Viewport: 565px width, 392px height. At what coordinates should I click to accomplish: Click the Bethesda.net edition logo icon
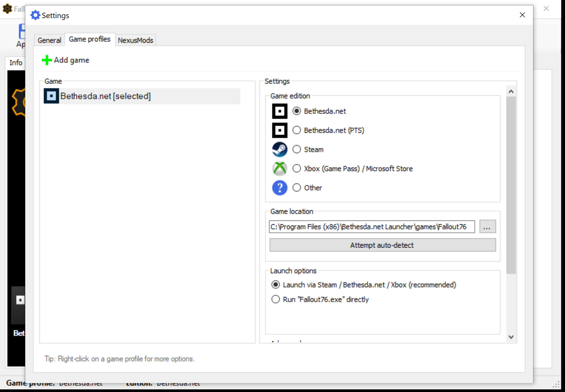point(280,111)
